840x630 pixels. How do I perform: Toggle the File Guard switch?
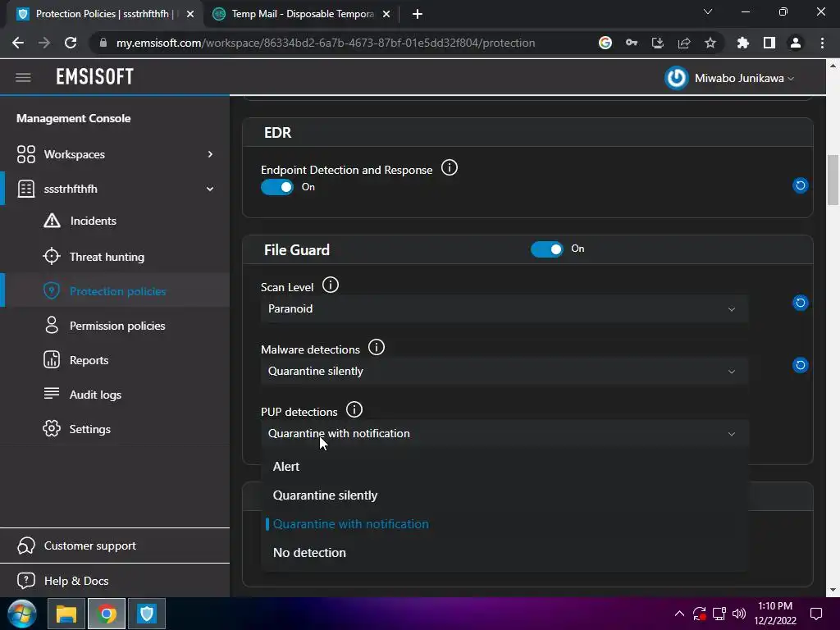click(547, 249)
